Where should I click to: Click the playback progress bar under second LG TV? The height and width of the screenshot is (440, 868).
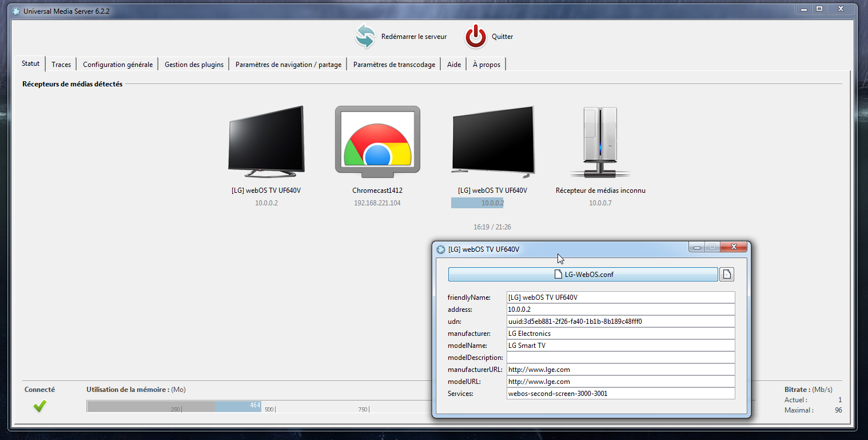click(492, 203)
